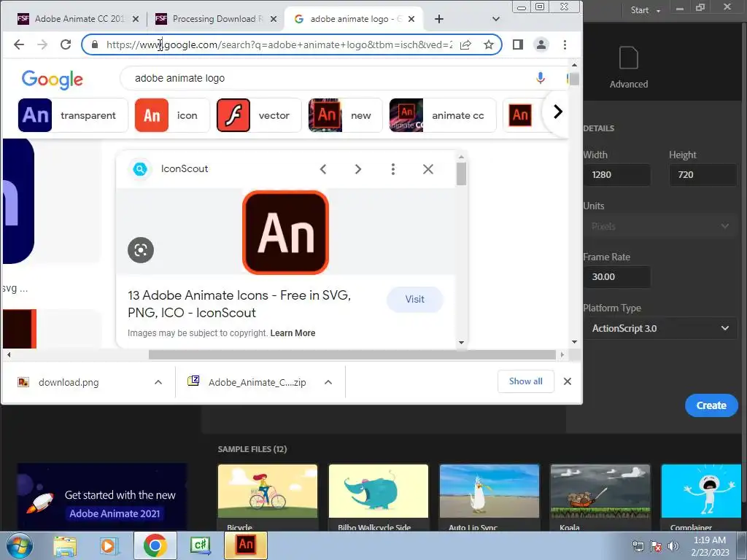This screenshot has width=747, height=560.
Task: Click the share icon in address bar
Action: click(x=465, y=44)
